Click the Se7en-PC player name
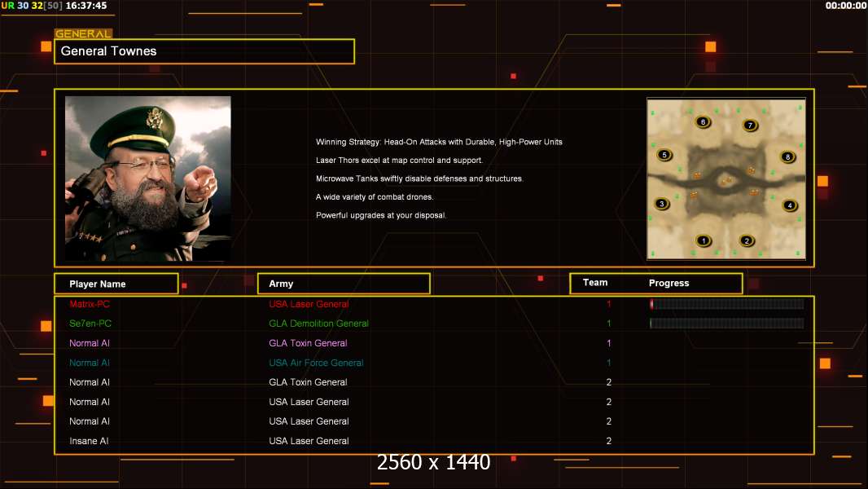Screen dimensions: 868x489 point(90,324)
